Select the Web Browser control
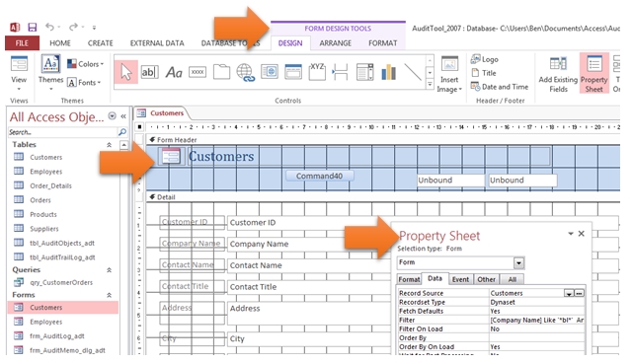Screen dimensions: 633x364 click(x=270, y=72)
